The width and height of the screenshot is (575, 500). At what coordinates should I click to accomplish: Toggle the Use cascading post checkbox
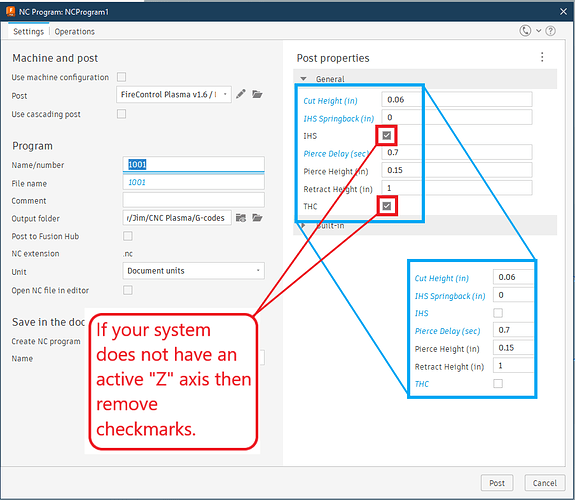coord(121,114)
